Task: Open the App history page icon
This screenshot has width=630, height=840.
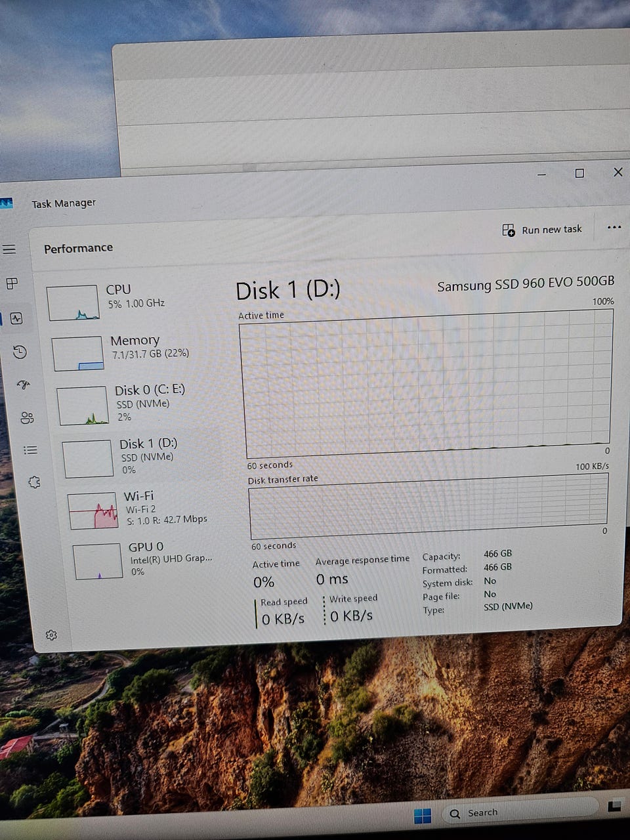Action: point(20,352)
